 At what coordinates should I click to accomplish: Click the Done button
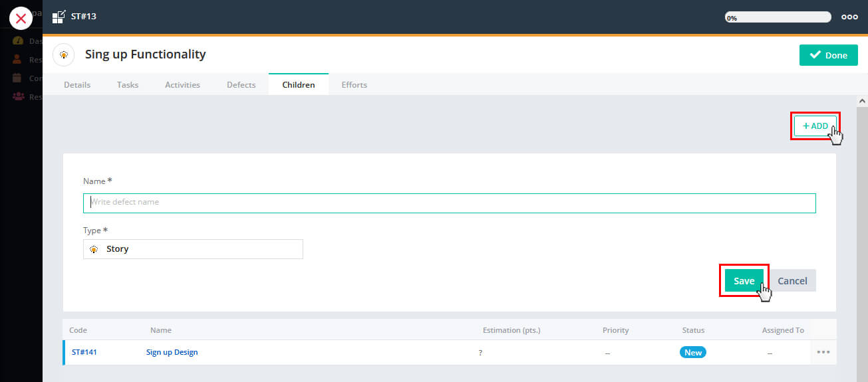[x=828, y=55]
